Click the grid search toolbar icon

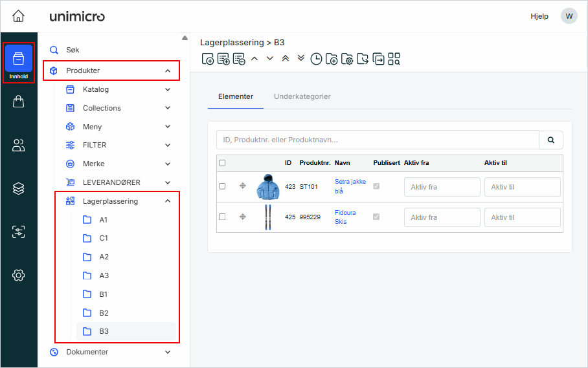coord(394,60)
